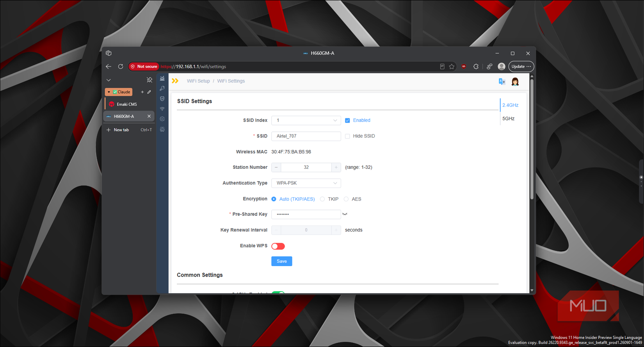Open a New tab from the sidebar

click(129, 130)
